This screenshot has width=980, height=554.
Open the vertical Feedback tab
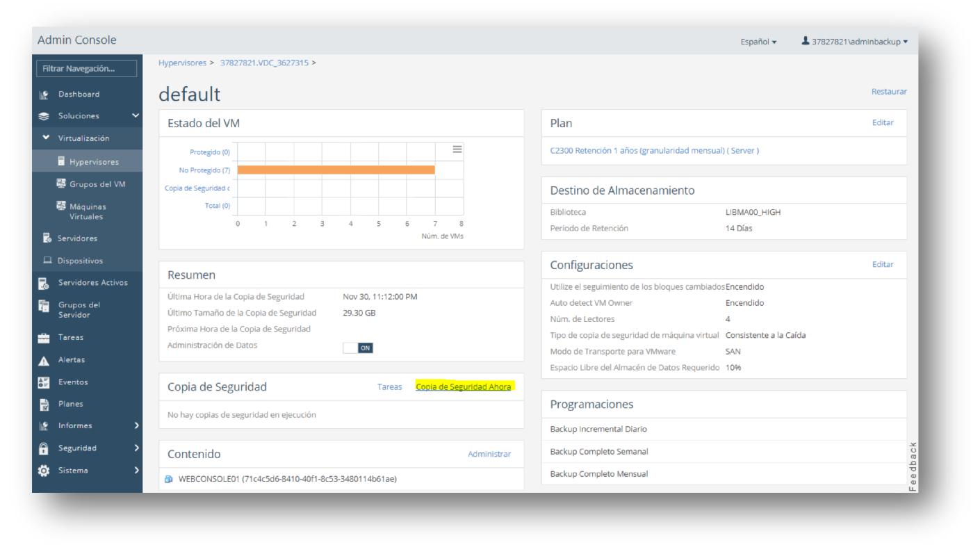[913, 466]
